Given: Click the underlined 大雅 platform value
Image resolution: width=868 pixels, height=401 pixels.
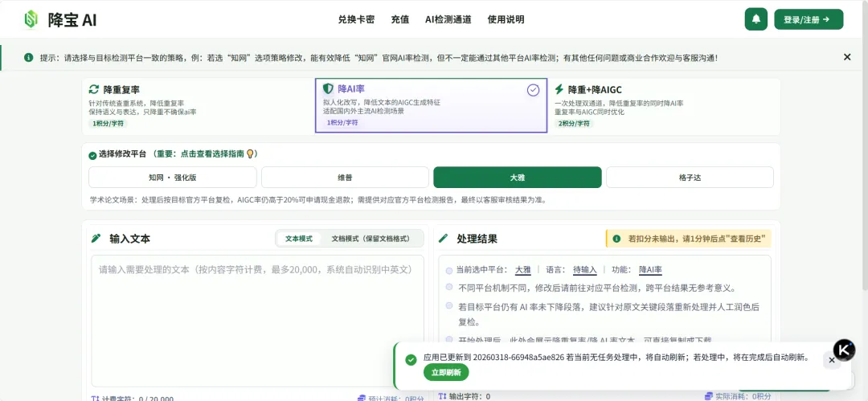Looking at the screenshot, I should [523, 270].
